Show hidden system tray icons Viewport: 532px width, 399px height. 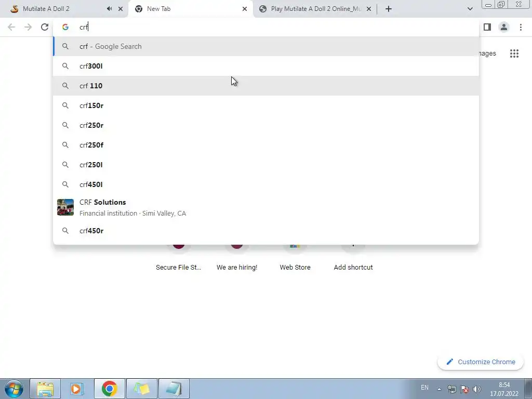coord(439,389)
